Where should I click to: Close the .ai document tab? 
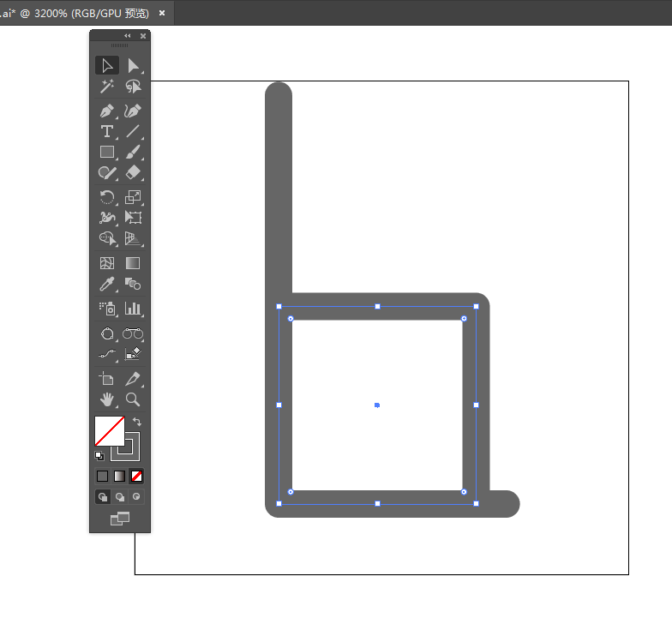[x=162, y=14]
